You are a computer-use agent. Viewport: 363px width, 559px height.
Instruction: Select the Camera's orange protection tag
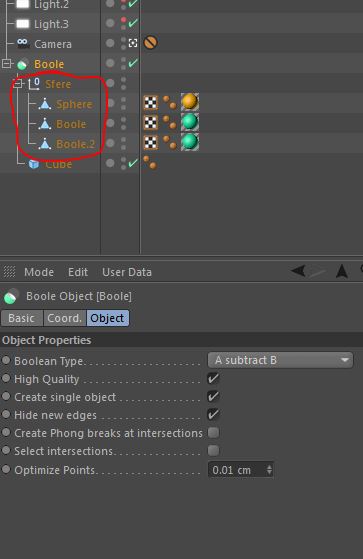click(150, 42)
